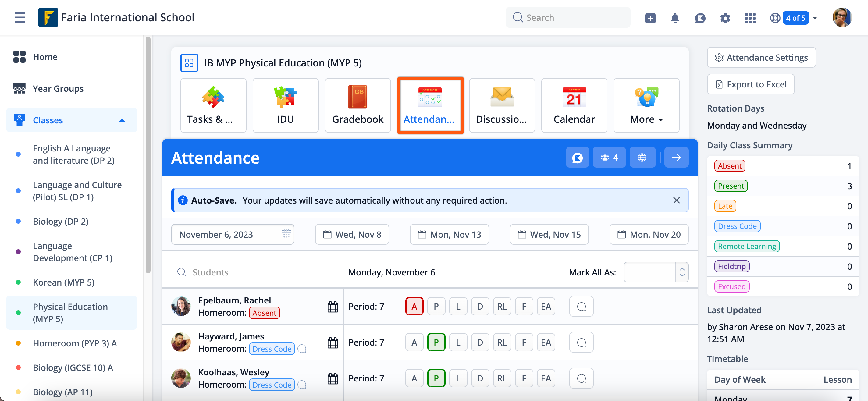This screenshot has width=868, height=401.
Task: Click the Students search field
Action: (x=253, y=272)
